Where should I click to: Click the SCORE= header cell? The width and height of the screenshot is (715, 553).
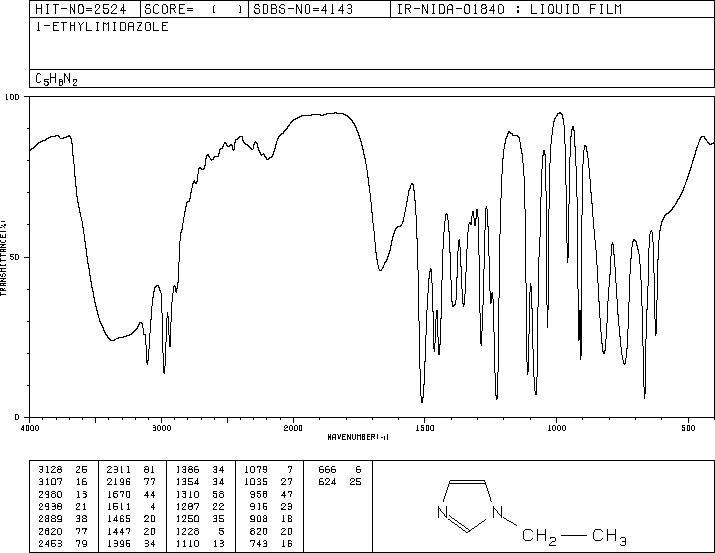[x=194, y=9]
